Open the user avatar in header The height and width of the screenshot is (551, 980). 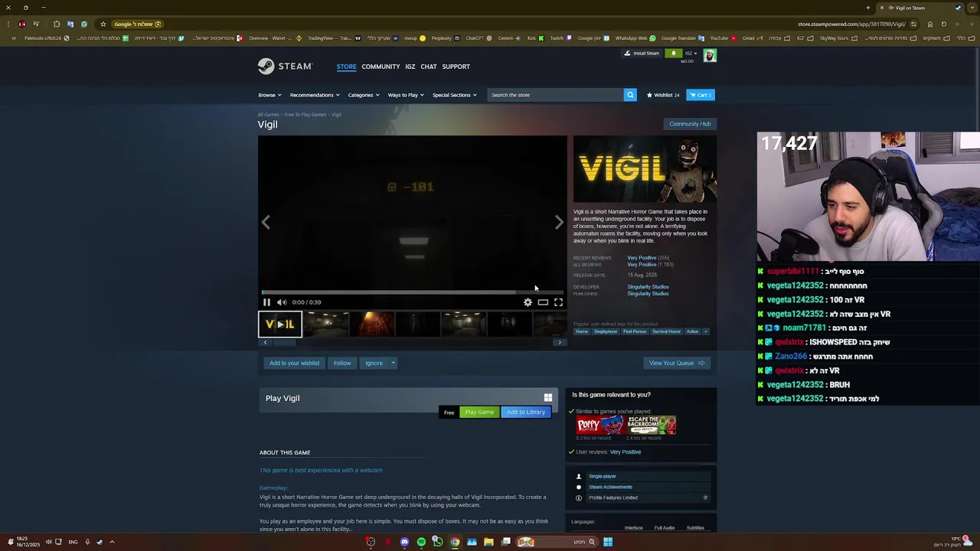pos(710,55)
